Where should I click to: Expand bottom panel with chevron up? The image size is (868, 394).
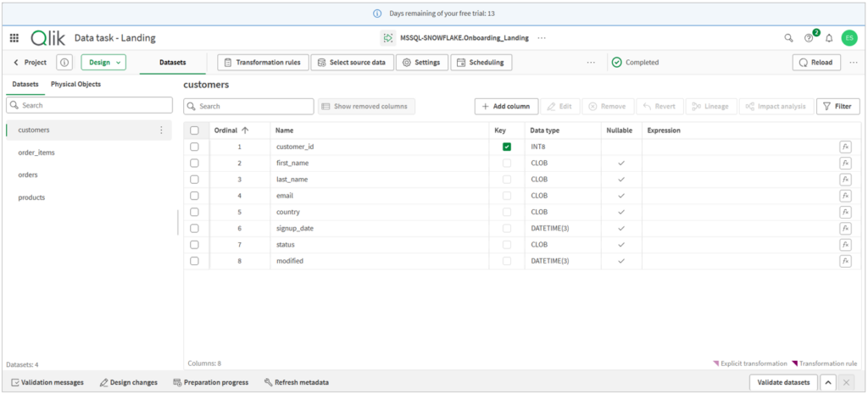pyautogui.click(x=827, y=382)
